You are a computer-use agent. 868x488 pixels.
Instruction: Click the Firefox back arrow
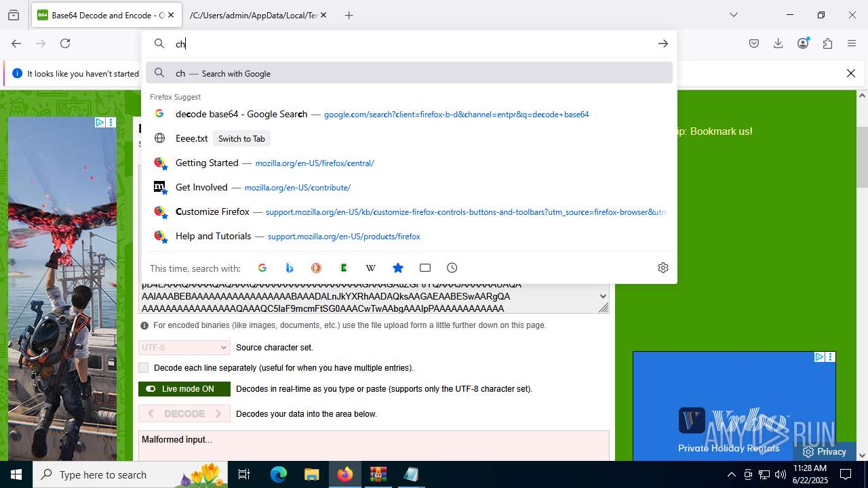tap(16, 43)
